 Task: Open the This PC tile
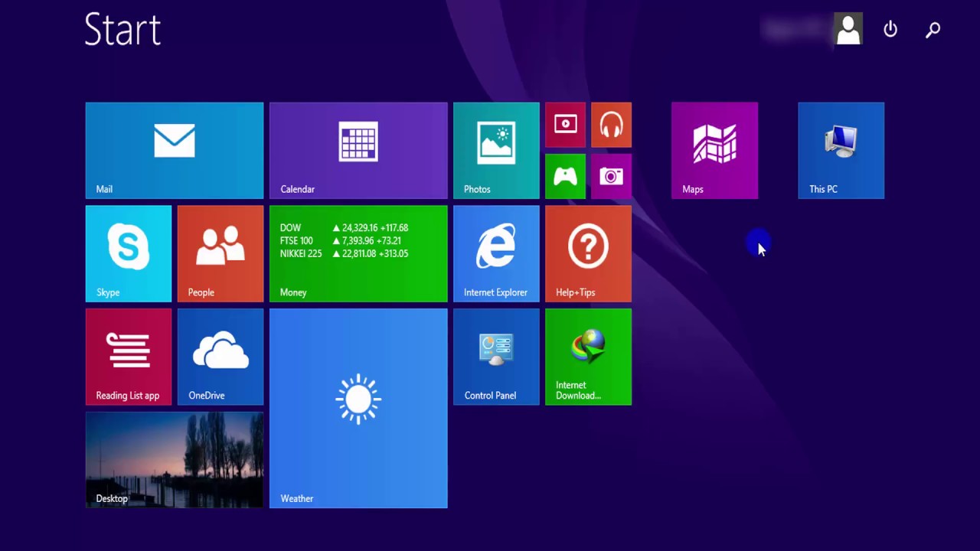[841, 151]
